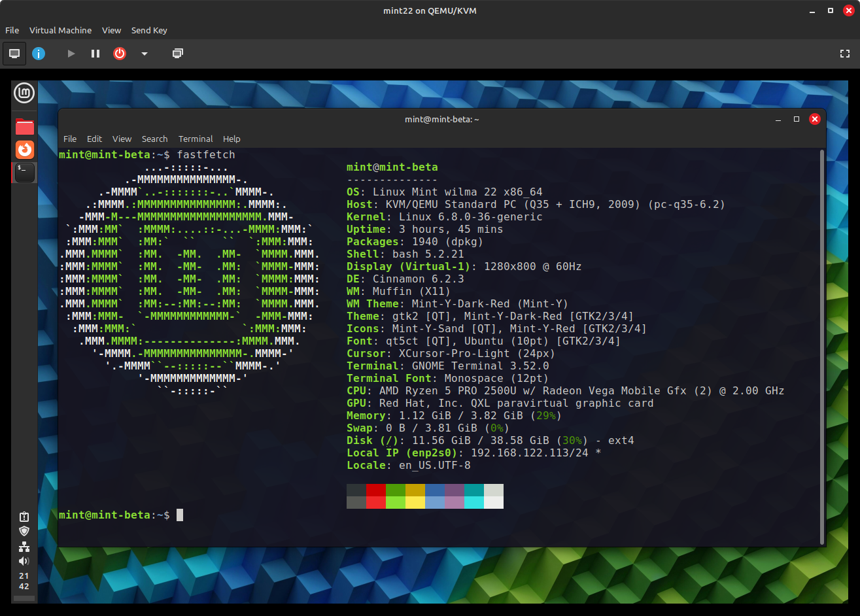Click the terminal vertical scrollbar

[822, 347]
